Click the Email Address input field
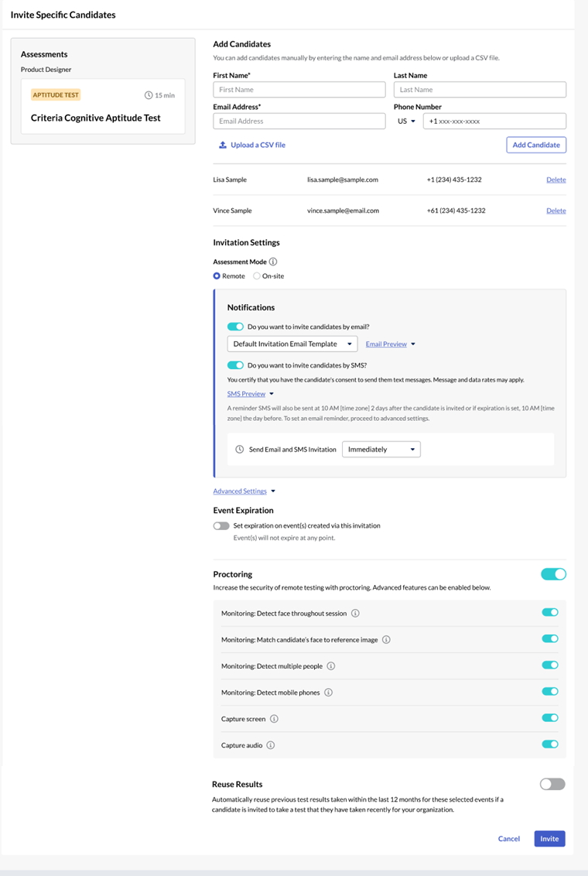The width and height of the screenshot is (588, 876). click(x=299, y=121)
